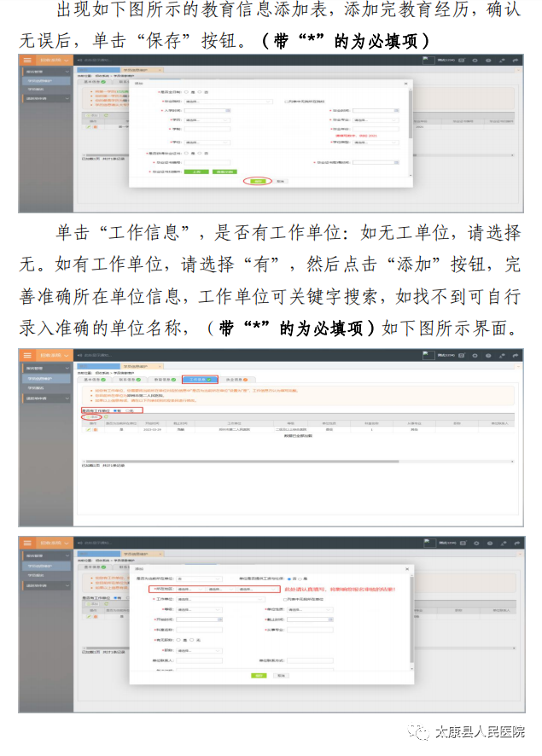Close the orange document tab in middle screenshot
This screenshot has height=756, width=542.
point(160,366)
